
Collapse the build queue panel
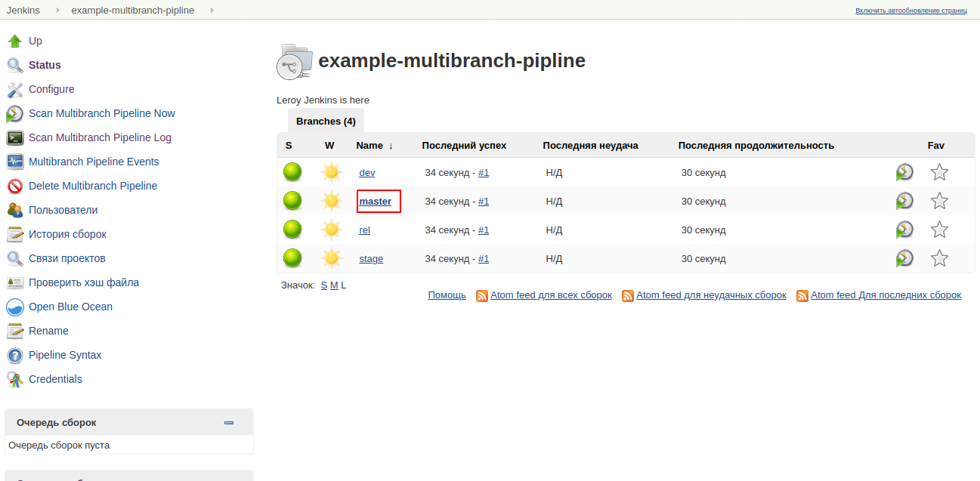[229, 423]
